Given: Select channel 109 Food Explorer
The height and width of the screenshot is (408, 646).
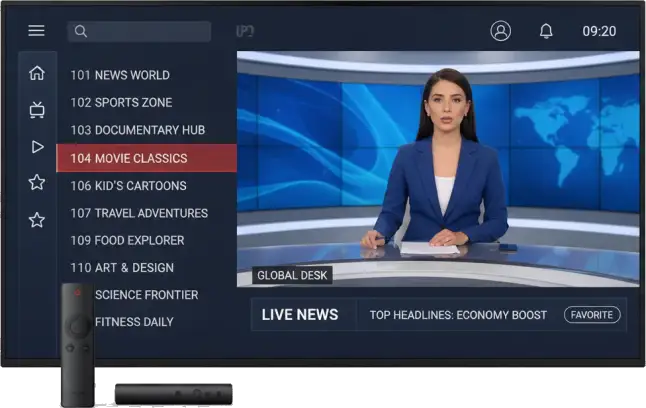Looking at the screenshot, I should point(127,240).
